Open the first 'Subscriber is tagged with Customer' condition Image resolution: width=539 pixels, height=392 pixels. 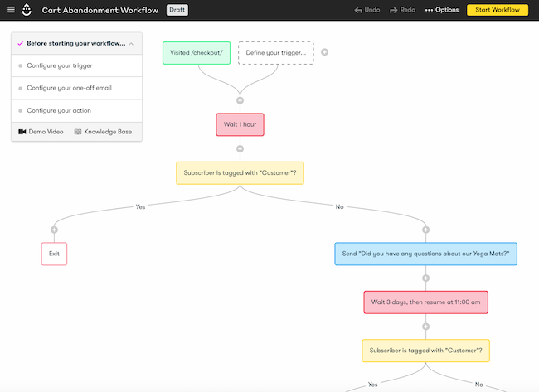(x=240, y=173)
